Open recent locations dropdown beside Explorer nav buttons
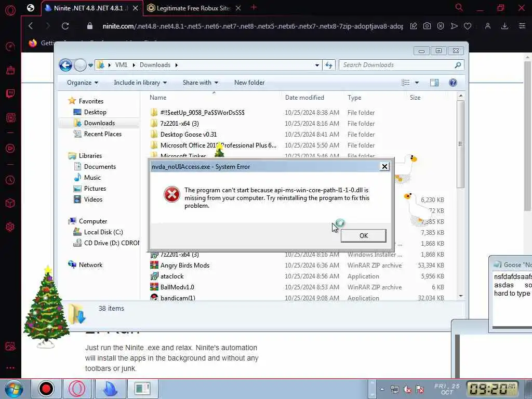Image resolution: width=532 pixels, height=399 pixels. click(x=90, y=65)
